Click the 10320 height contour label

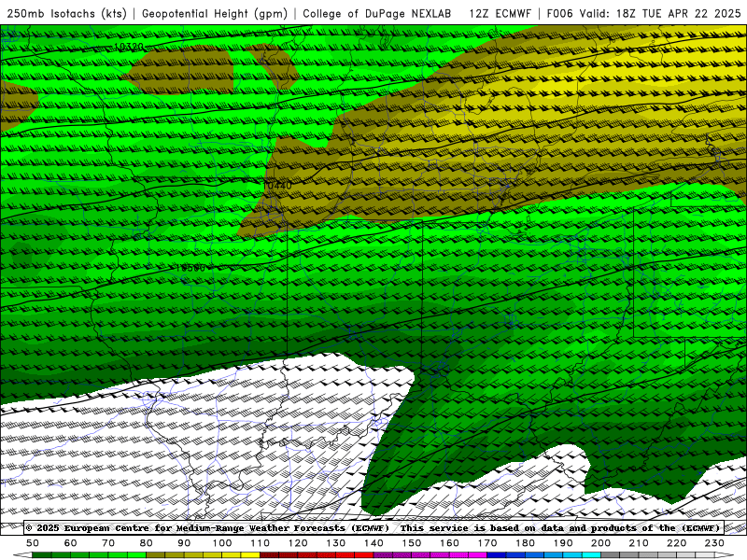tap(129, 47)
